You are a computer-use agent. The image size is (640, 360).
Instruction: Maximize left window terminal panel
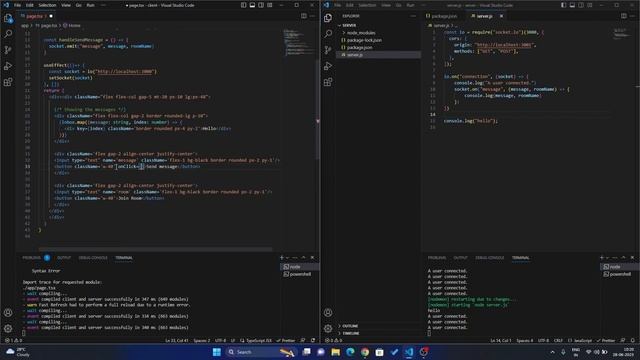[x=303, y=258]
